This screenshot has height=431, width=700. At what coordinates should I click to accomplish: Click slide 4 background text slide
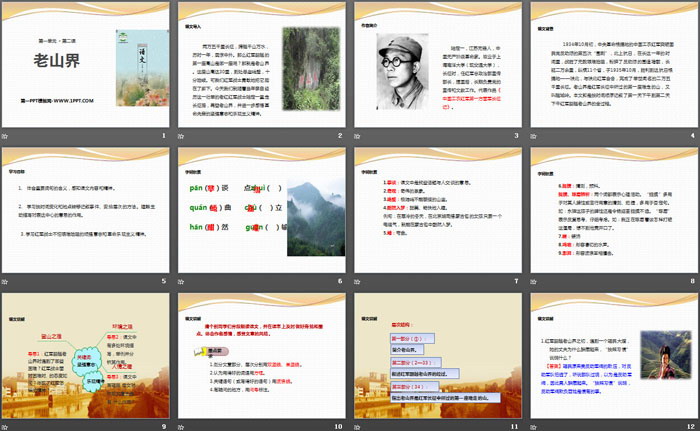613,65
